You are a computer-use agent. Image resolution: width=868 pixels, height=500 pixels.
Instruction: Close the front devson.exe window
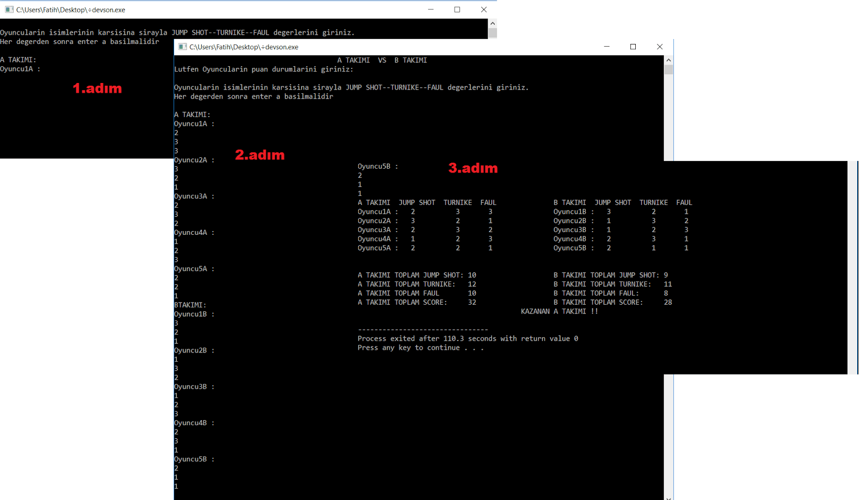[x=660, y=47]
